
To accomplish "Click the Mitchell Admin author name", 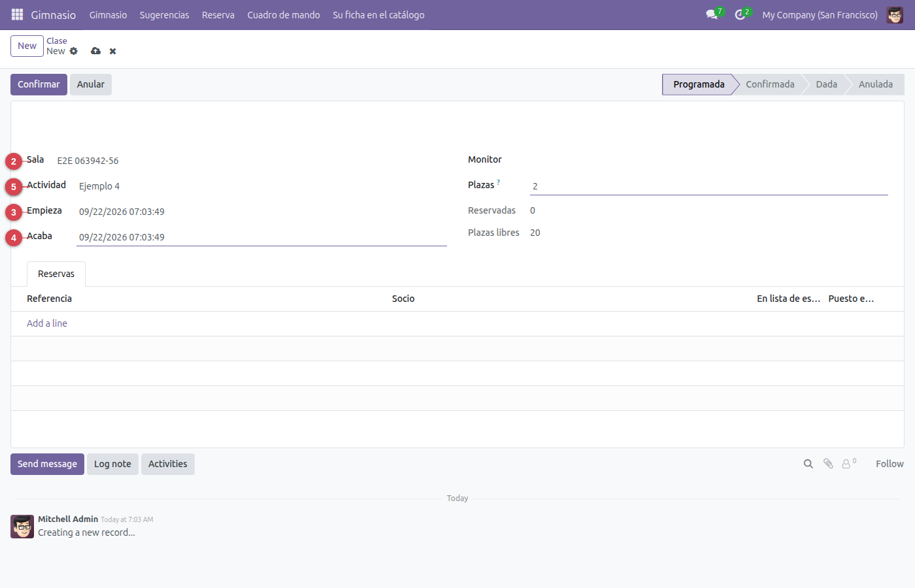I will pos(68,519).
